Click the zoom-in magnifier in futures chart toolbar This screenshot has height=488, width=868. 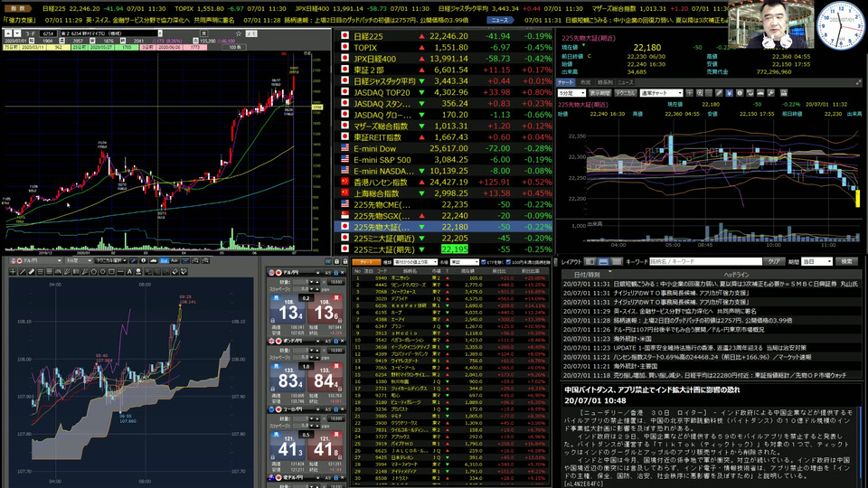pyautogui.click(x=700, y=93)
